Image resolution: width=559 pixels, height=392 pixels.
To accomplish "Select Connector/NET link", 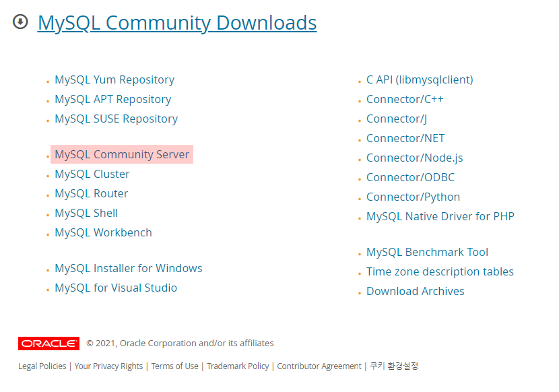I will click(x=405, y=138).
